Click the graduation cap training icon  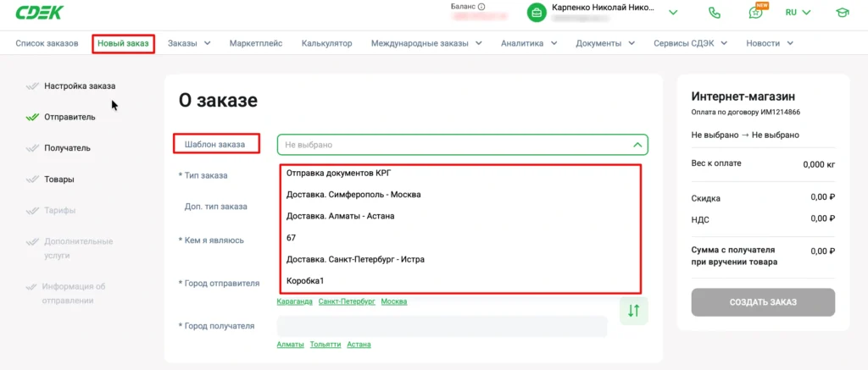tap(843, 12)
